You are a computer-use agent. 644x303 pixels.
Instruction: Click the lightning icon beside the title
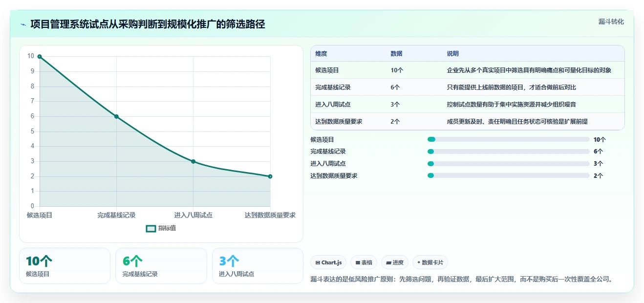coord(23,24)
